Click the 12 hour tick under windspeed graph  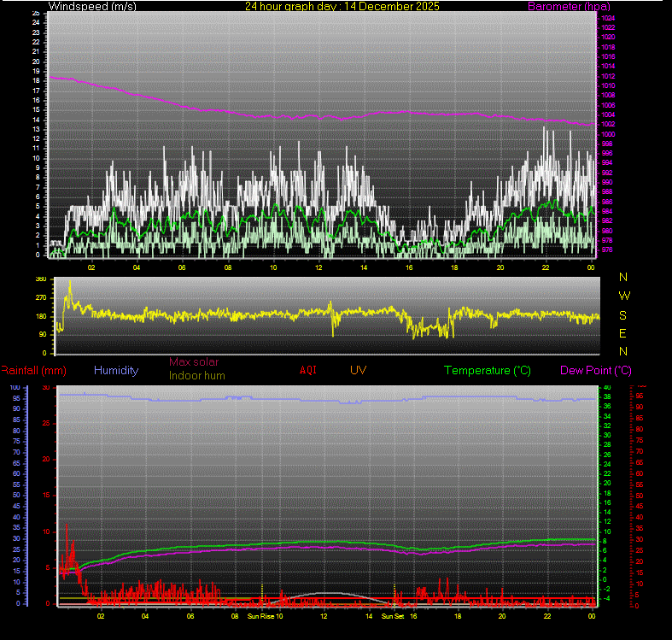pos(318,267)
